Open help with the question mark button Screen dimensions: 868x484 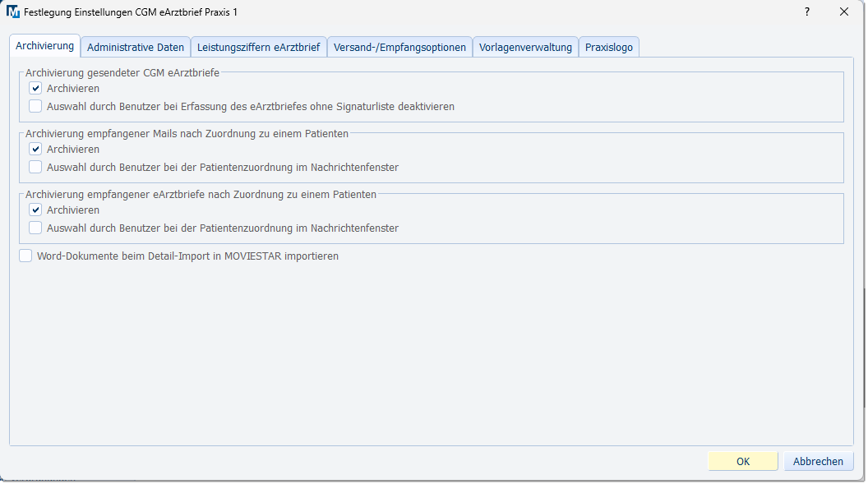click(807, 12)
